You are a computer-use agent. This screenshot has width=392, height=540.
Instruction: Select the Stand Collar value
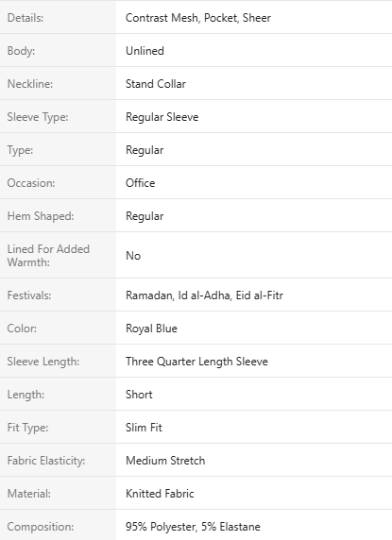pos(156,84)
